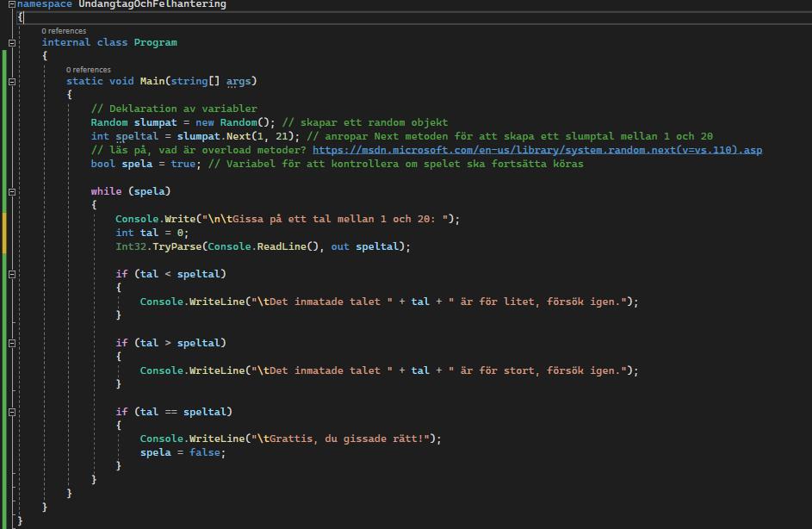Collapse the if (tal > speltal) block

(x=12, y=343)
